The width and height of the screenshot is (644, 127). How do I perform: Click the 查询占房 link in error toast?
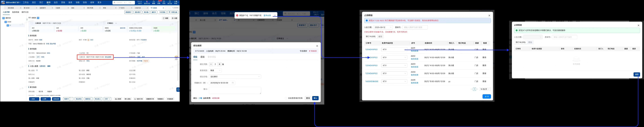pyautogui.click(x=267, y=16)
